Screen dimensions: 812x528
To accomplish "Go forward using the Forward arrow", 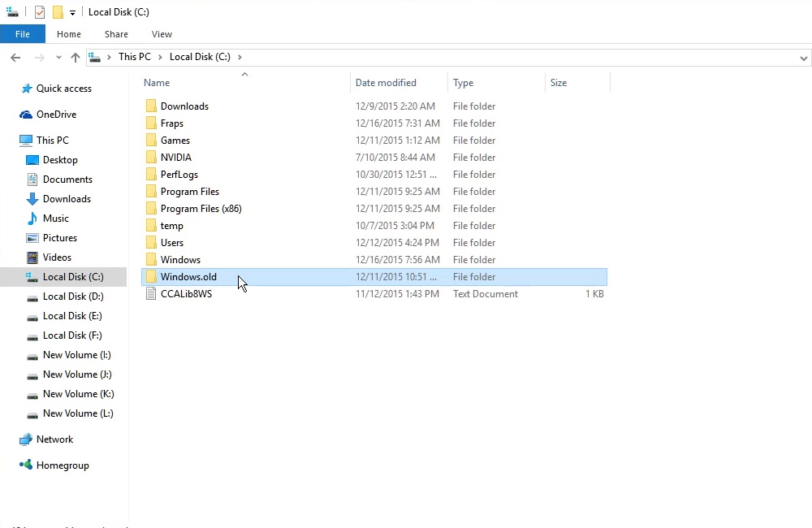I will tap(39, 58).
